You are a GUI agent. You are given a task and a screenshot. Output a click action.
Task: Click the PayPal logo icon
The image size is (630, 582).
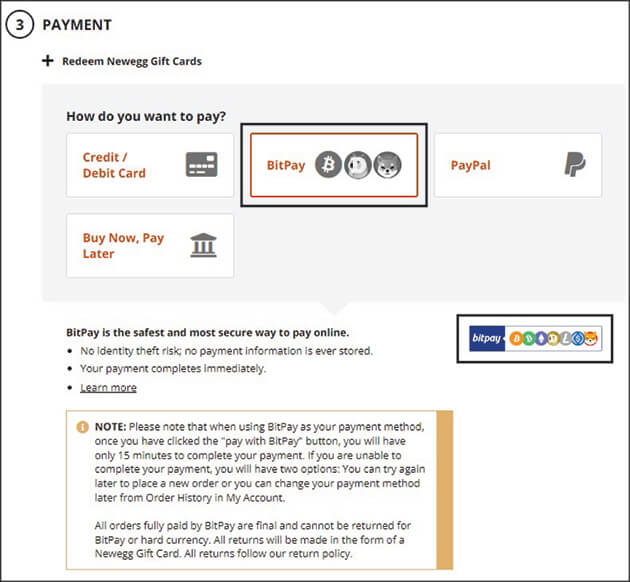(574, 165)
